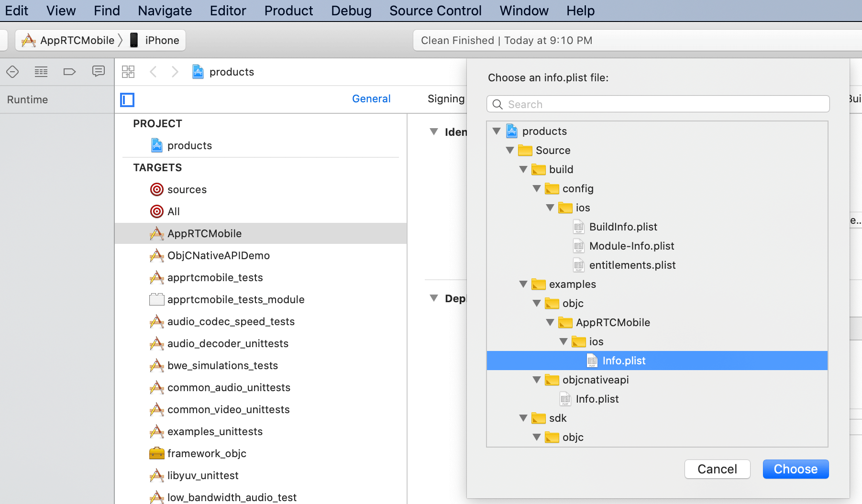Select the framework_objc target
This screenshot has height=504, width=862.
tap(198, 453)
